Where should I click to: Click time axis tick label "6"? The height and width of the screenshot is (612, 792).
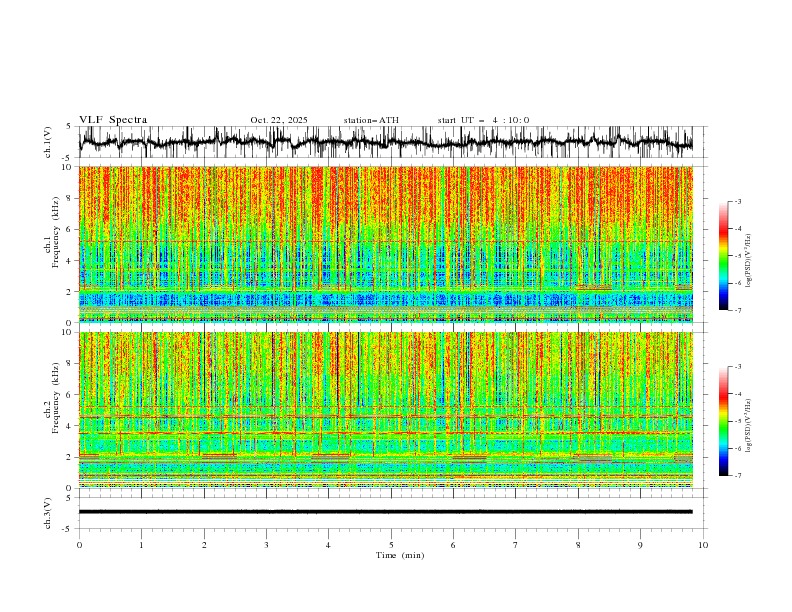coord(453,545)
